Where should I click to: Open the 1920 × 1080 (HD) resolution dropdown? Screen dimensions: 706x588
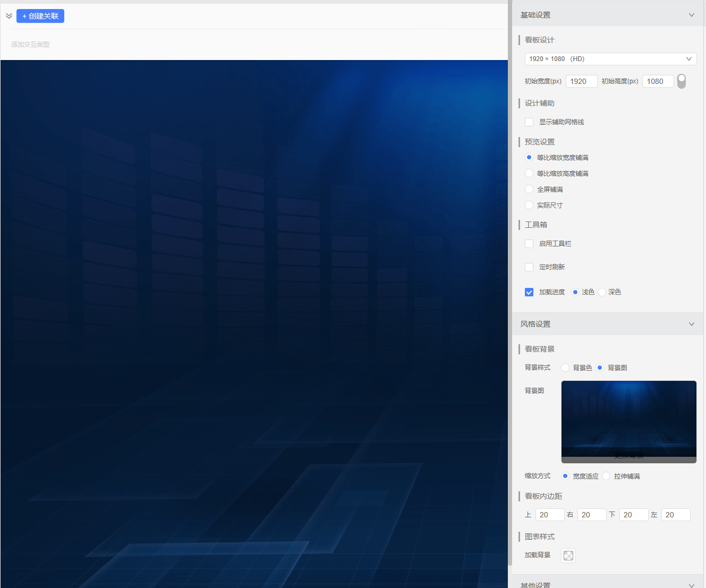(610, 59)
